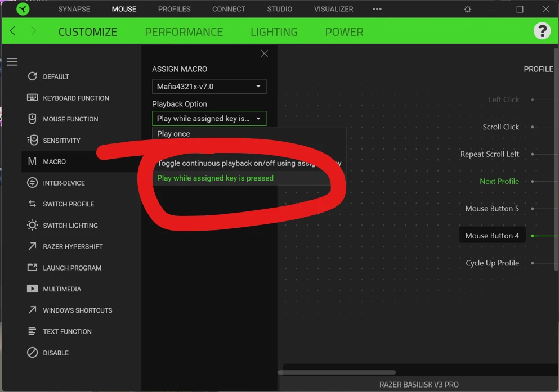Open the settings gear icon
Viewport: 559px width, 392px height.
(x=467, y=9)
